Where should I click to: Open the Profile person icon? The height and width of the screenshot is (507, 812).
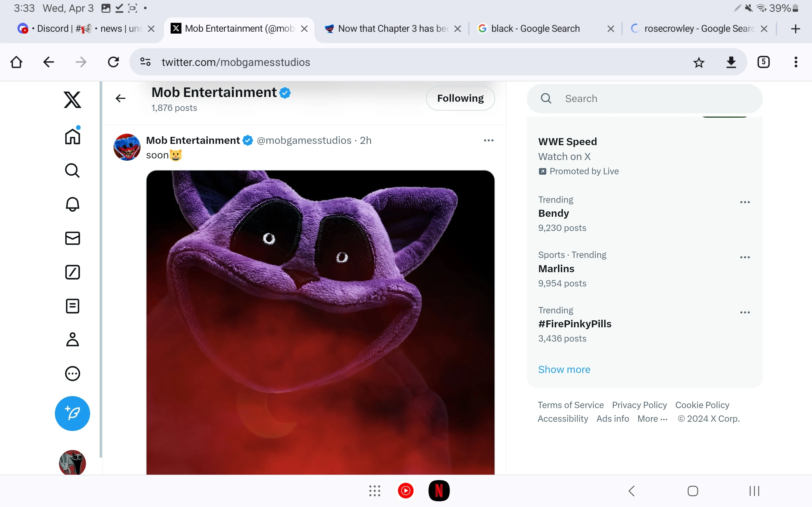pos(72,339)
